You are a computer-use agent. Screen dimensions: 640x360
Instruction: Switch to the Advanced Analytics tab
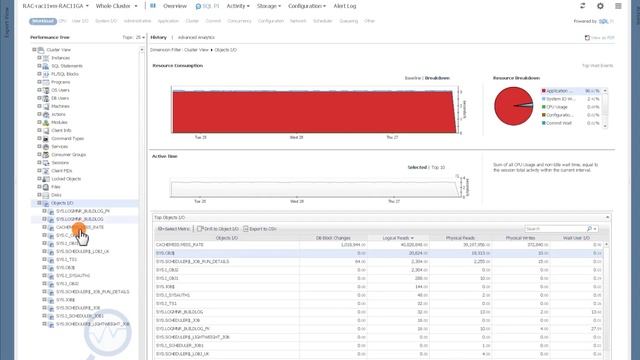196,38
